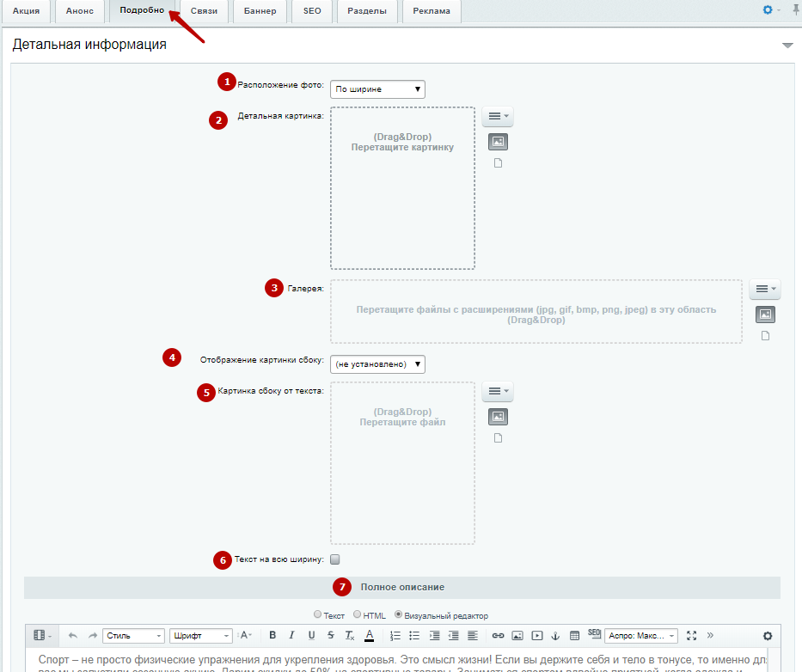Open editor settings gear in toolbar

click(768, 636)
